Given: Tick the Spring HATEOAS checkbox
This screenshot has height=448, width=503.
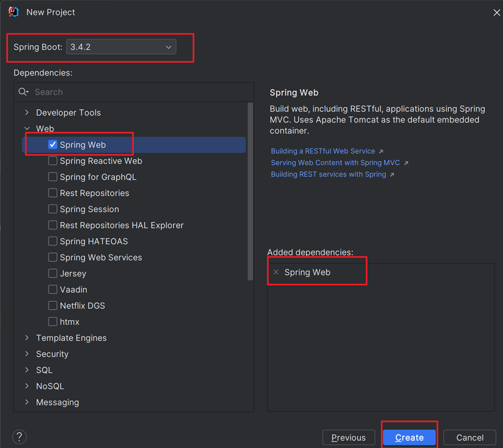Looking at the screenshot, I should [x=52, y=241].
